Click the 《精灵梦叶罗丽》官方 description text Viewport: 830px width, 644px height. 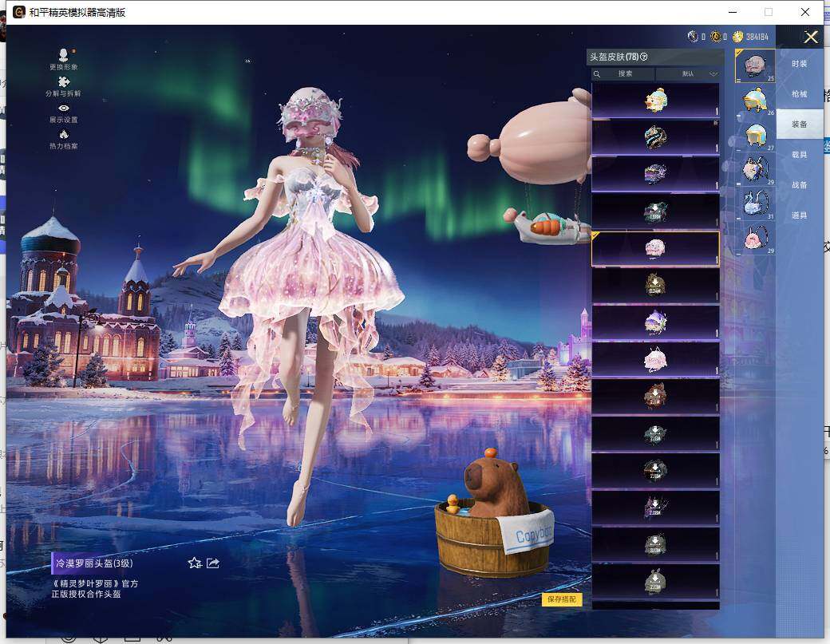click(95, 583)
